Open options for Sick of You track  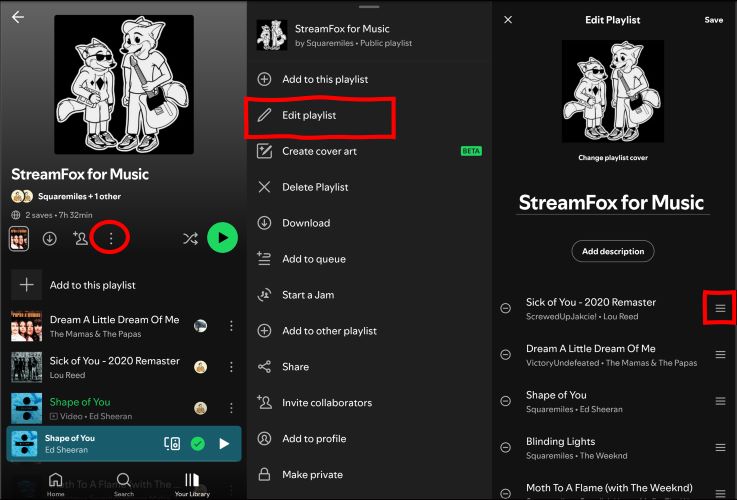tap(231, 367)
